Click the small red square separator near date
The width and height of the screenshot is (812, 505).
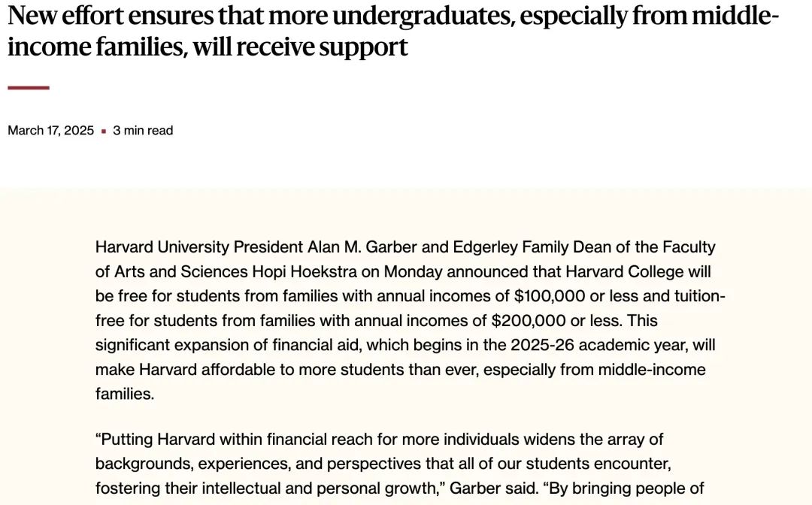tap(104, 132)
